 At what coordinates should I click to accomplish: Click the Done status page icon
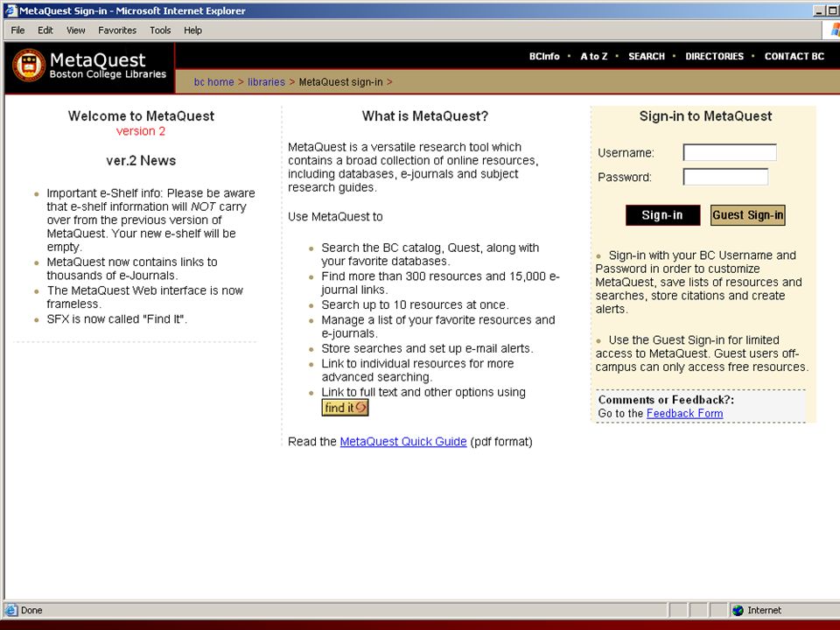(11, 610)
